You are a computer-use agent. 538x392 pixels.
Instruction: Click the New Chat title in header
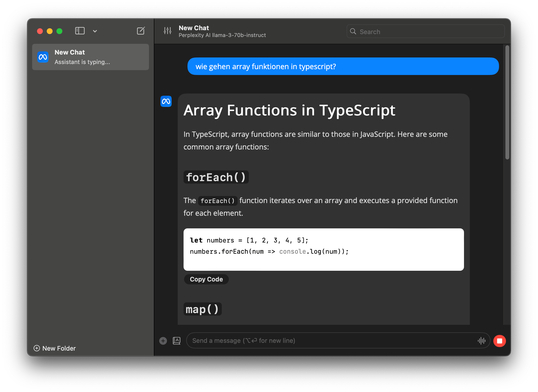(x=194, y=28)
